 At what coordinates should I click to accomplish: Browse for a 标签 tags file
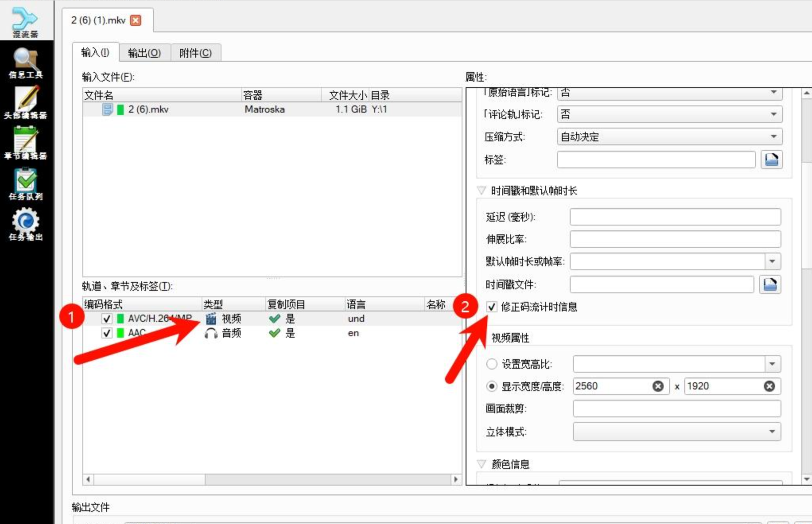pyautogui.click(x=771, y=160)
